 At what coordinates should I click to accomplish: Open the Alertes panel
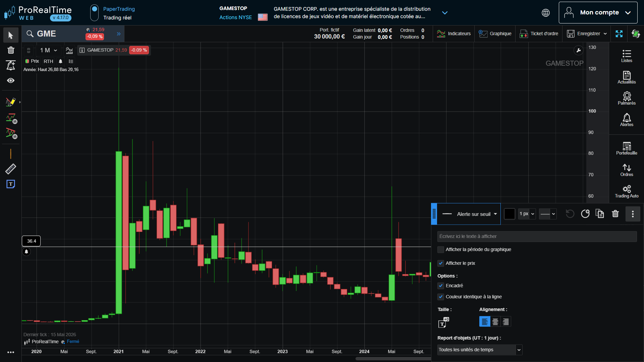[x=627, y=120]
